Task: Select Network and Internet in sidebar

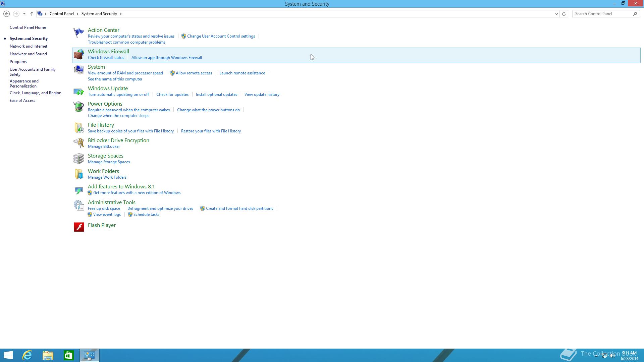Action: point(29,46)
